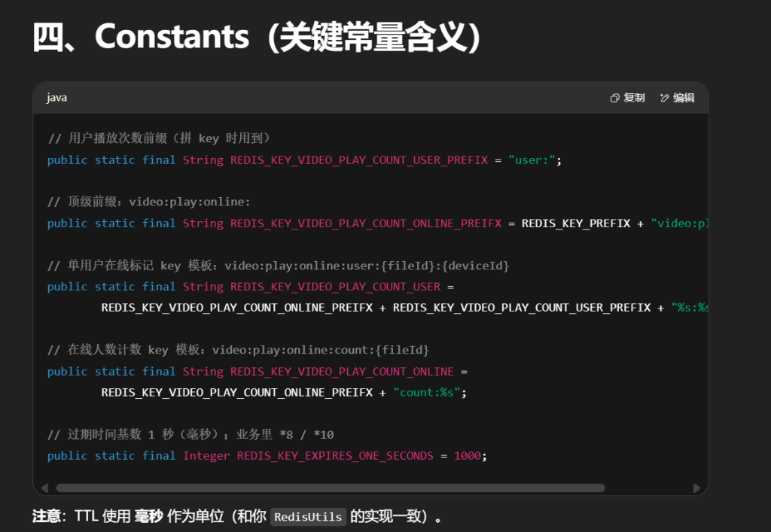Screen dimensions: 771x532
Task: Click the copy (复制) icon in code header
Action: coord(614,98)
